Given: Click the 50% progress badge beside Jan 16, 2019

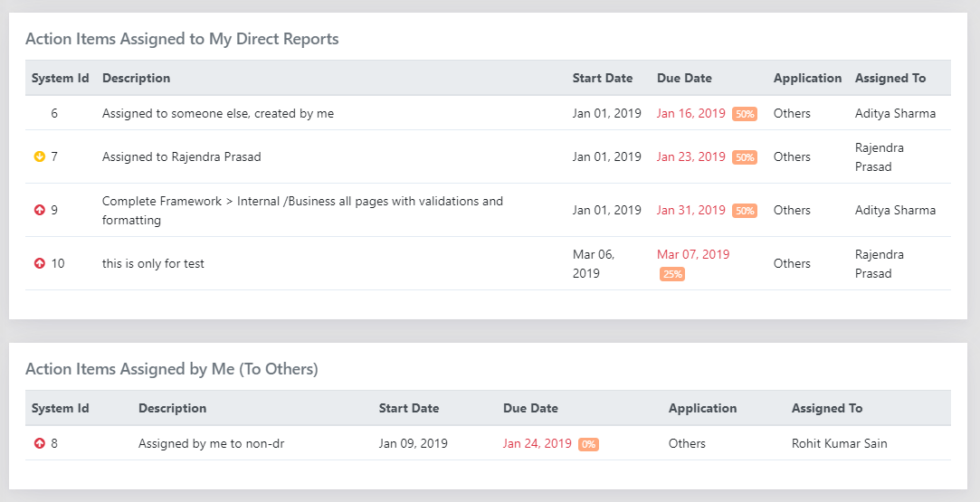Looking at the screenshot, I should pos(745,114).
